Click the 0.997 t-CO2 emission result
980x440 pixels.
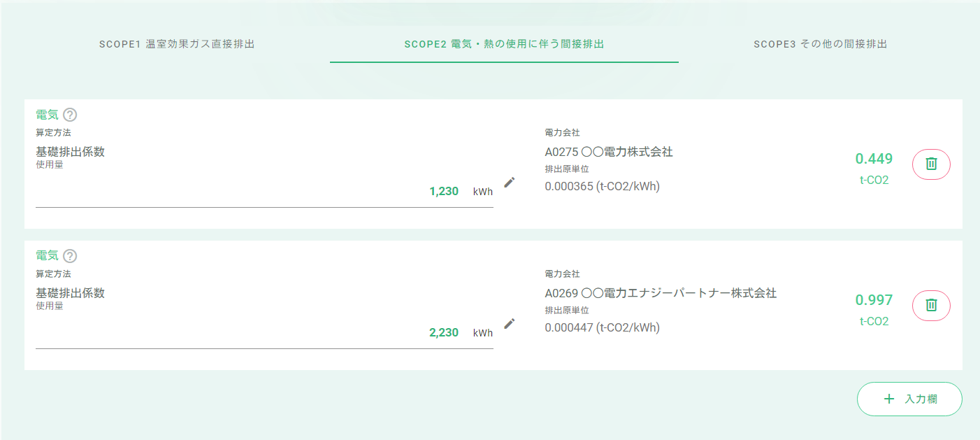874,309
